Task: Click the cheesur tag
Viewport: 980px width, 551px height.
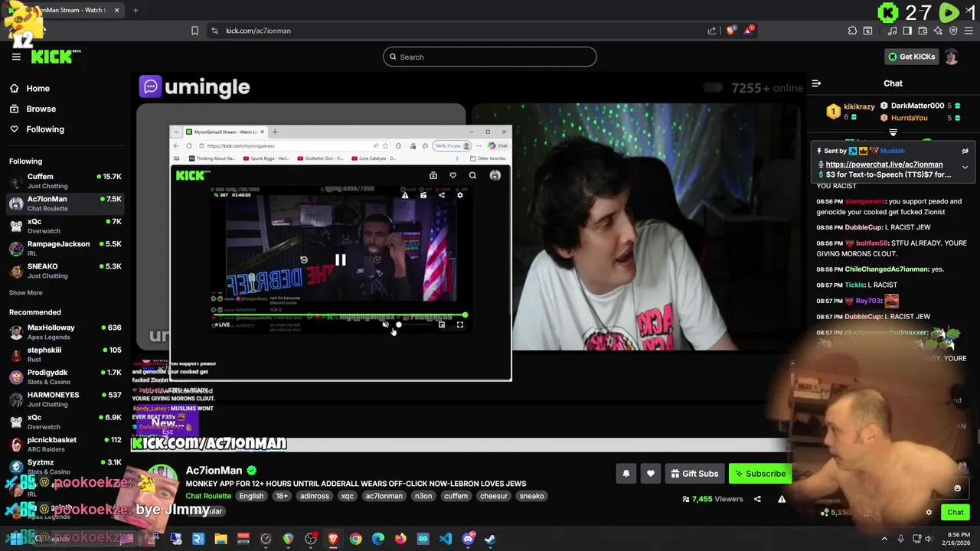Action: click(x=494, y=496)
